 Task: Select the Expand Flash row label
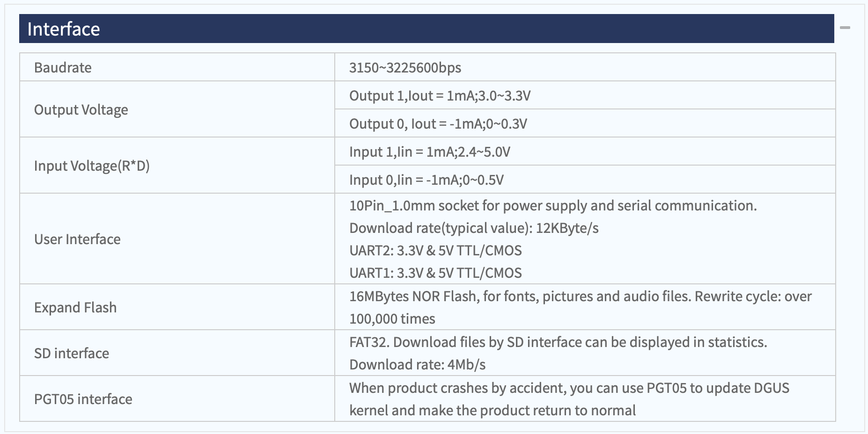[x=75, y=307]
